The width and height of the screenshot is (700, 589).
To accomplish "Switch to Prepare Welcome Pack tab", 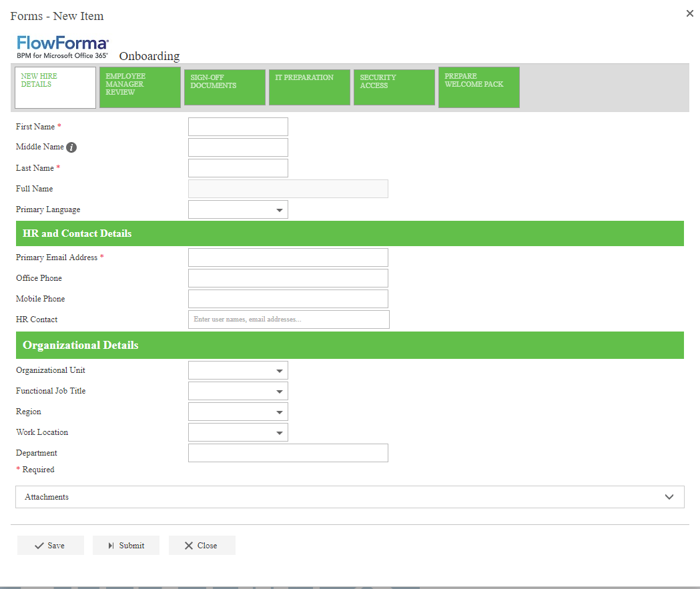I will (479, 87).
